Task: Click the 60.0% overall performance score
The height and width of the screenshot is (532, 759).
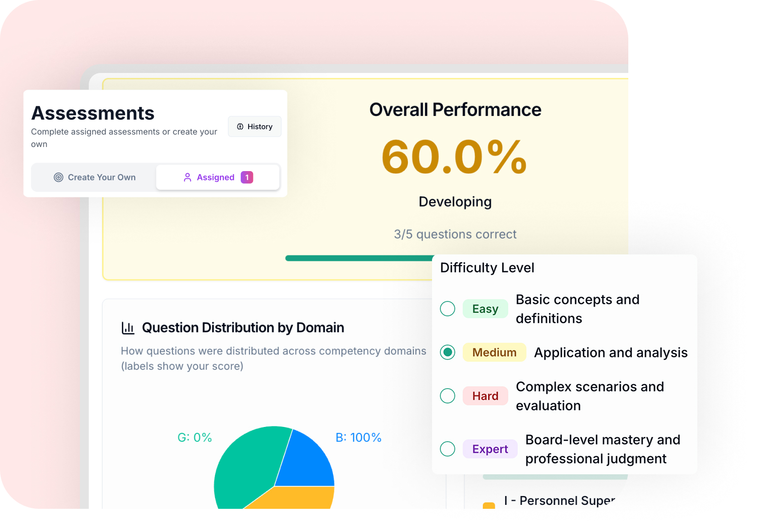Action: [455, 157]
